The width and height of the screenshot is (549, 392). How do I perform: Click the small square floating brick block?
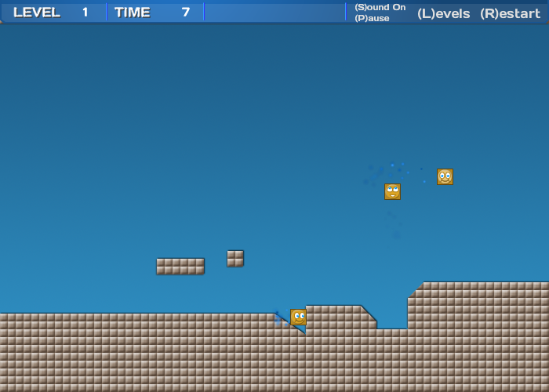(x=235, y=259)
